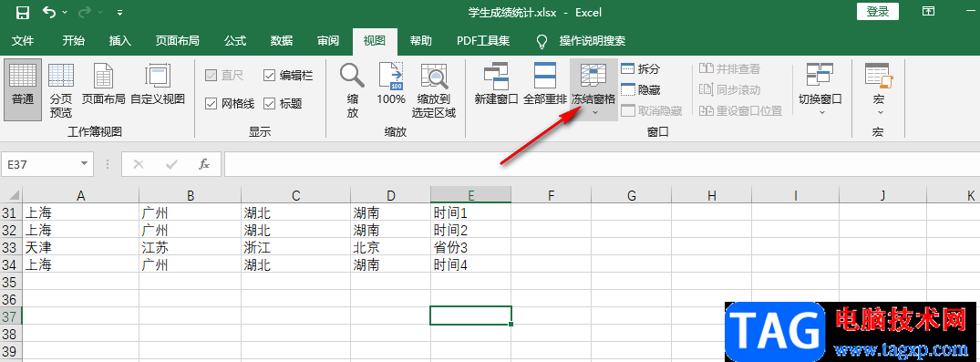Image resolution: width=980 pixels, height=362 pixels.
Task: Expand the Name Box dropdown arrow
Action: [x=85, y=164]
